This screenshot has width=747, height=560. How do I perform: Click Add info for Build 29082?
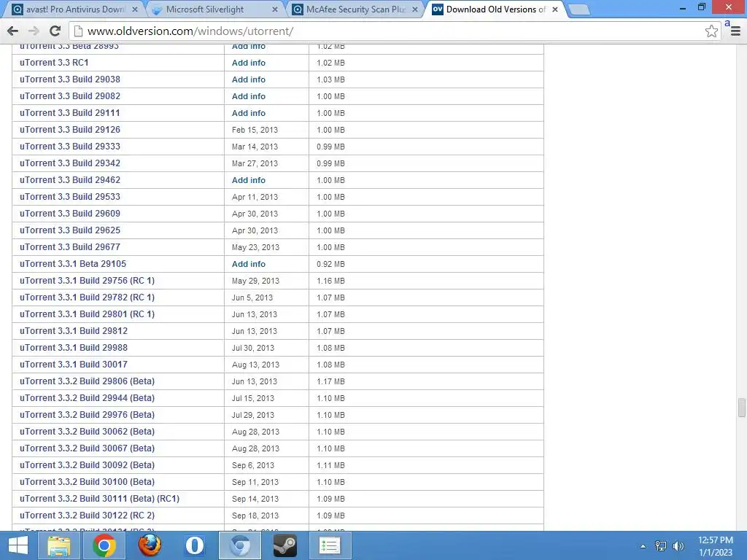(249, 96)
